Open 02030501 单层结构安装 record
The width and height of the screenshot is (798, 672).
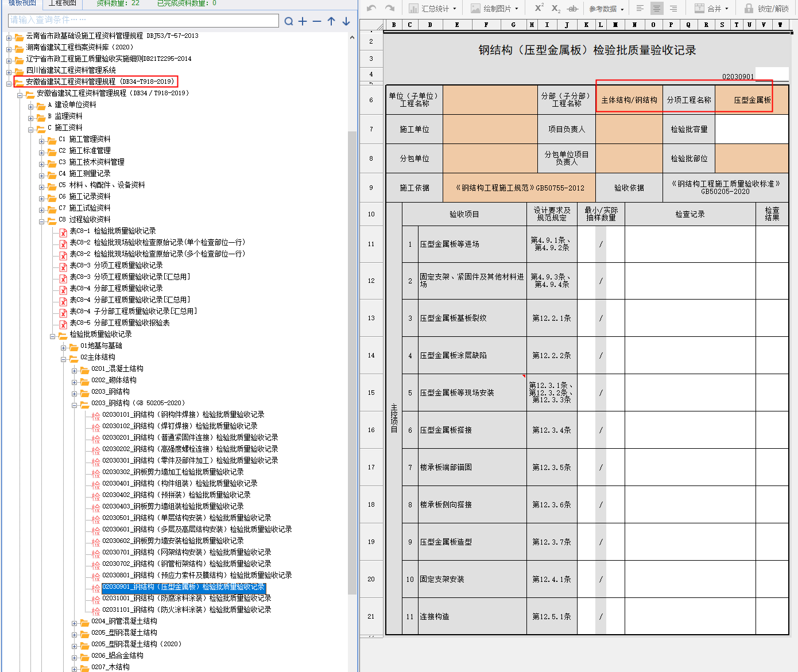tap(187, 518)
